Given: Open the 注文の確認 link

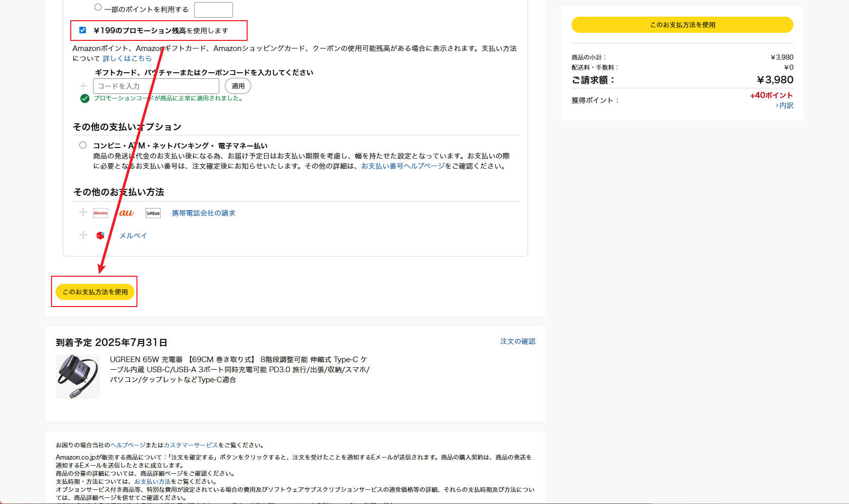Looking at the screenshot, I should pos(517,341).
